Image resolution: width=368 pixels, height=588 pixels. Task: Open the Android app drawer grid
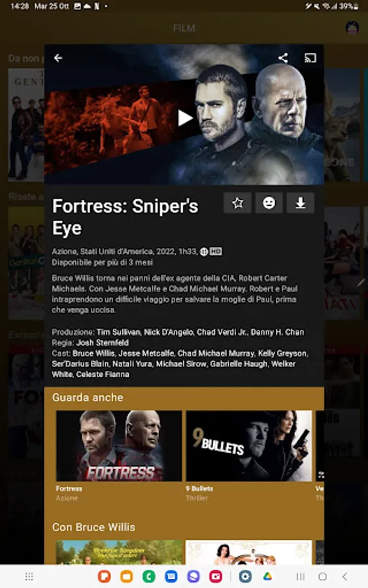pos(29,576)
